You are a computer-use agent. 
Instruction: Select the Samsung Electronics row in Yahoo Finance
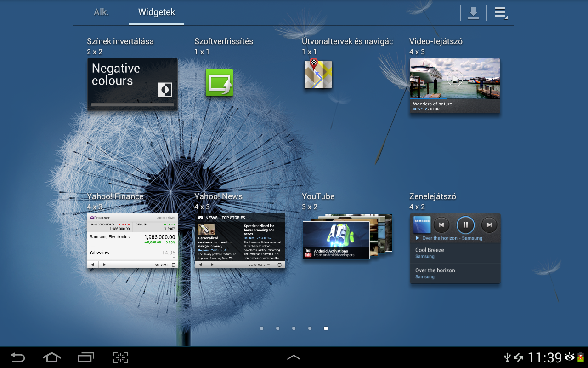[132, 239]
